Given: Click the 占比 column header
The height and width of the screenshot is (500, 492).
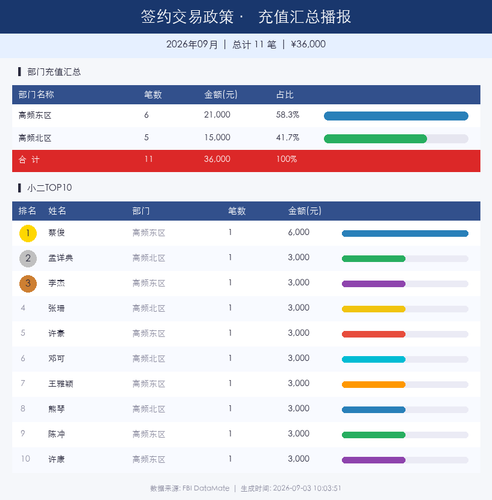Looking at the screenshot, I should pyautogui.click(x=285, y=95).
